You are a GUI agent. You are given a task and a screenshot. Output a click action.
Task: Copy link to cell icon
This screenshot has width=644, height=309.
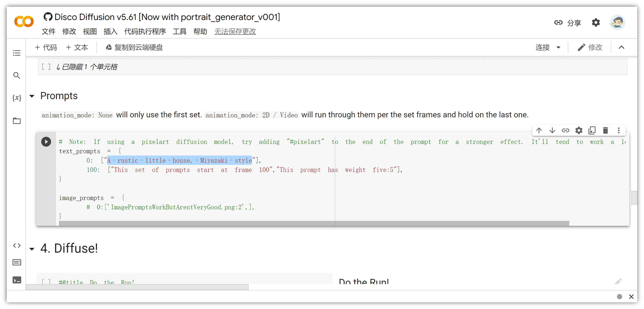565,130
